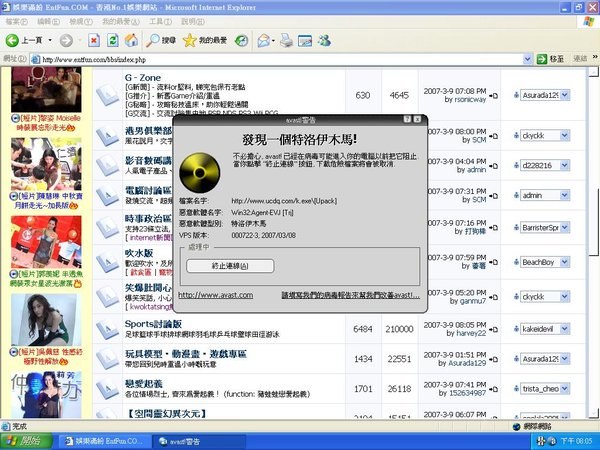Click the Print icon
Screen dimensions: 600x450
286,40
